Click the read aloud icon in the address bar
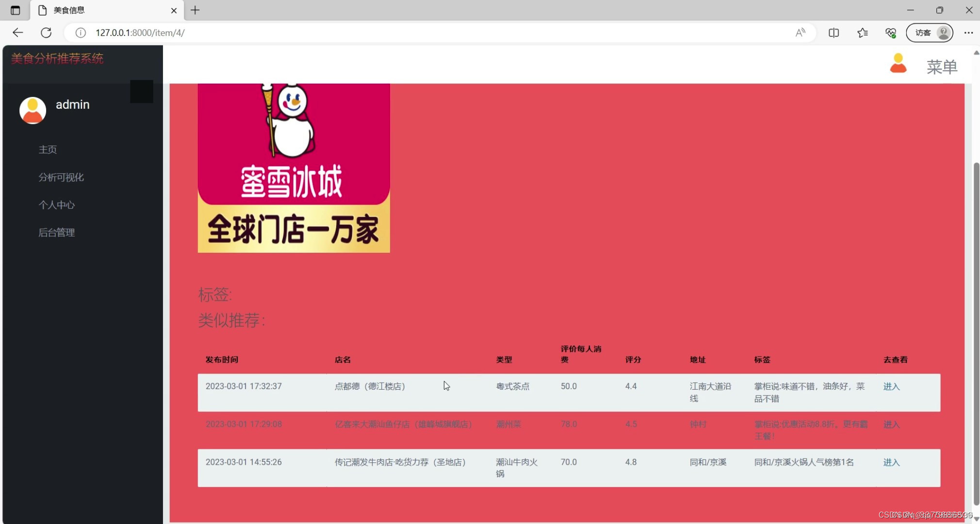Screen dimensions: 980x524 click(800, 33)
